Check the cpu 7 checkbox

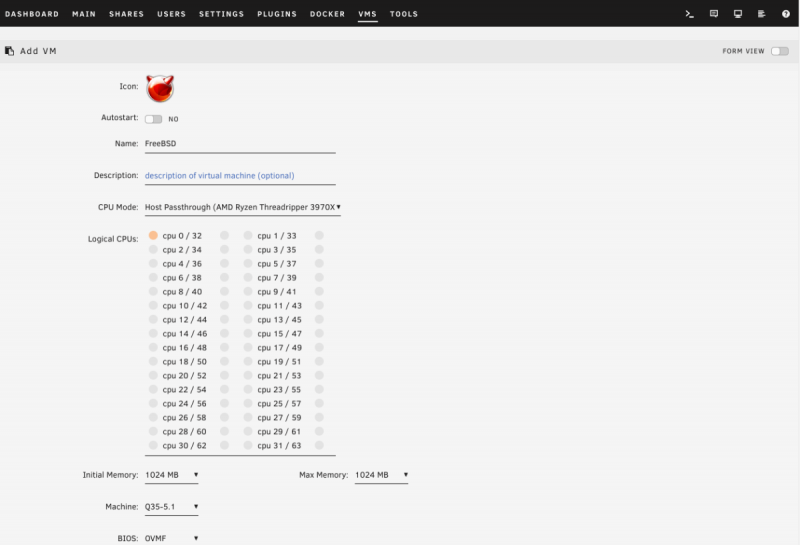coord(248,278)
